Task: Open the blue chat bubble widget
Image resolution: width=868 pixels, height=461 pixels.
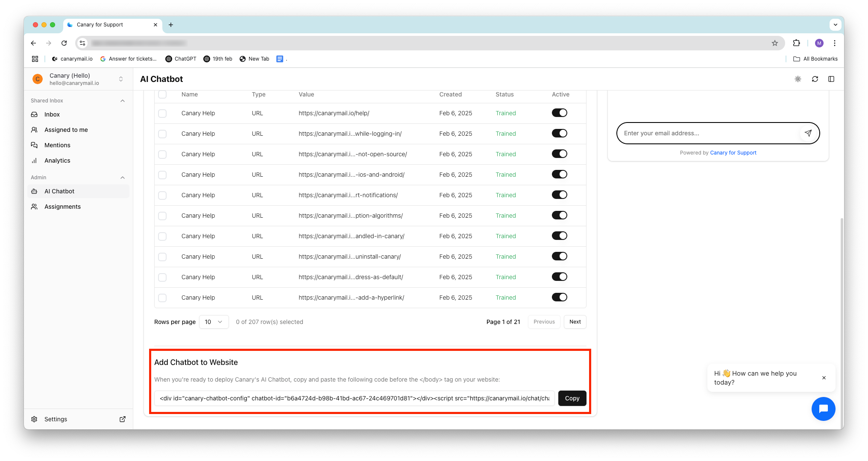Action: (823, 408)
